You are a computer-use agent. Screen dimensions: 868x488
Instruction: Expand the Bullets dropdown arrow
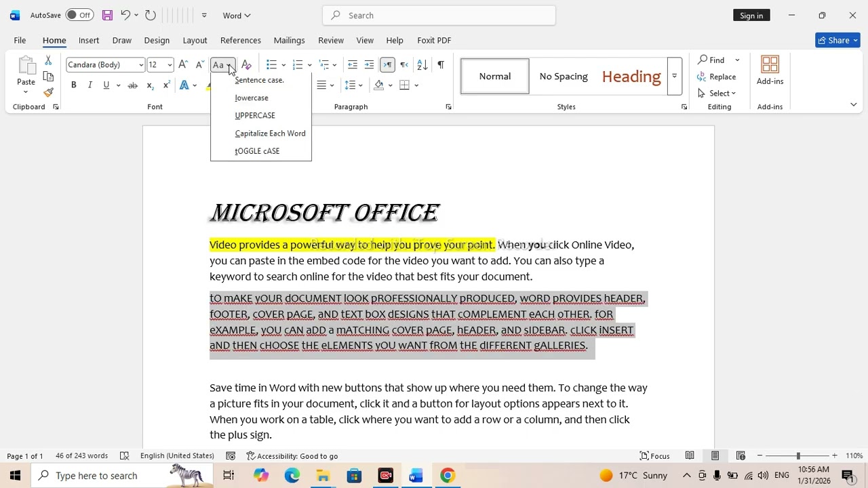pyautogui.click(x=283, y=65)
